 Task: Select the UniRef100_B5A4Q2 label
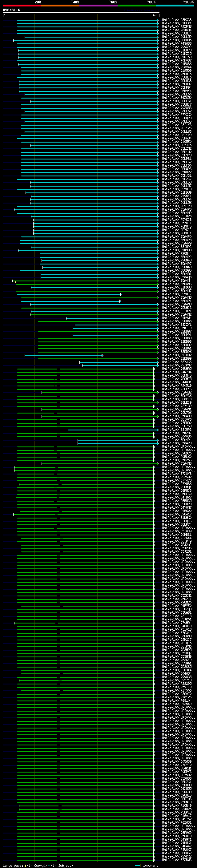coord(176,393)
